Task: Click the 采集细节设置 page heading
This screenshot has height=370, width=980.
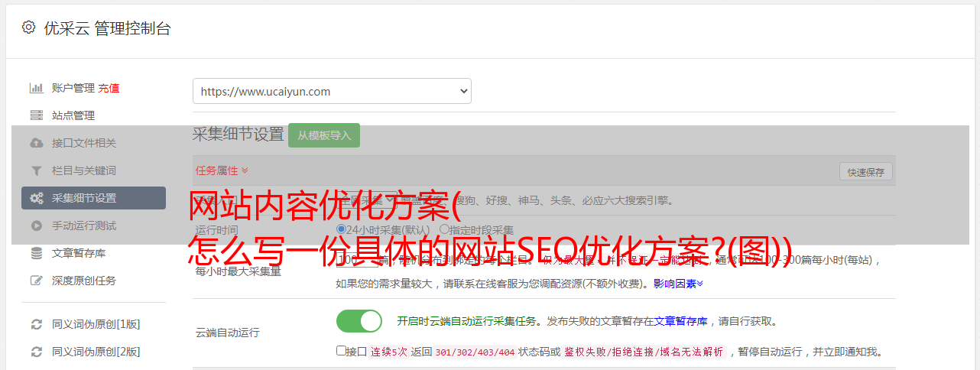Action: pyautogui.click(x=238, y=135)
